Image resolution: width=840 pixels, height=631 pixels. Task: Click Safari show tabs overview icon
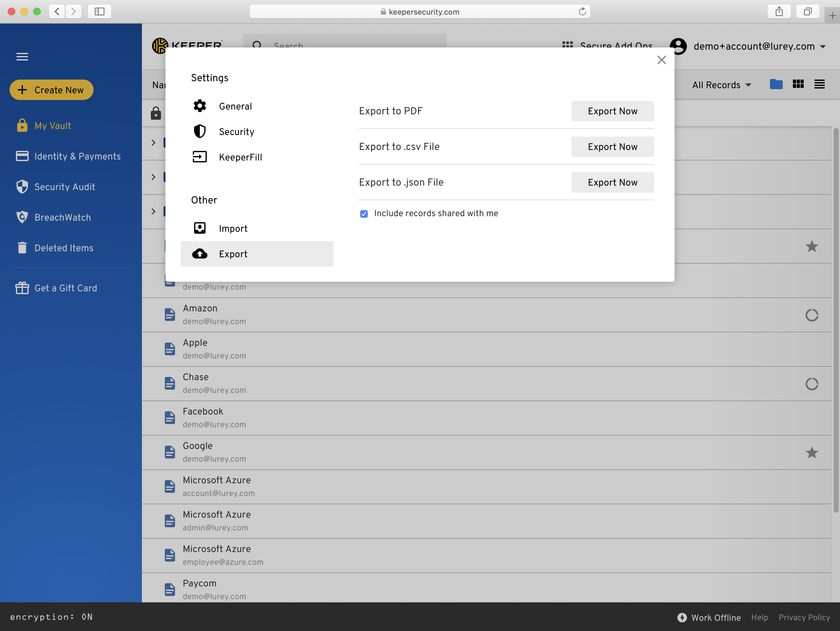(x=808, y=11)
